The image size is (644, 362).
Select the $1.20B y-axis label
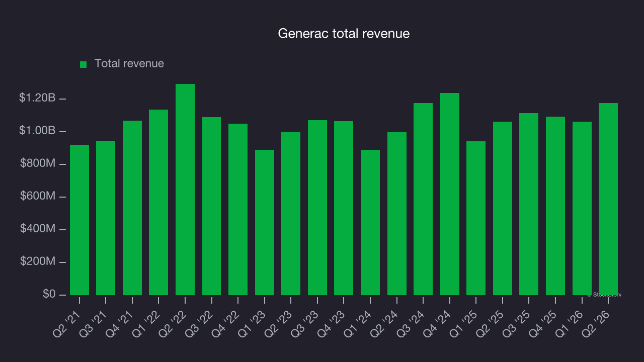(x=37, y=98)
